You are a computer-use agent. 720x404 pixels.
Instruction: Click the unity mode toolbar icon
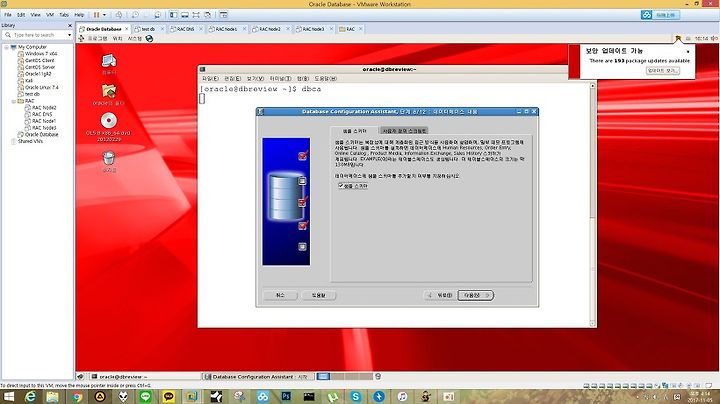tap(208, 15)
